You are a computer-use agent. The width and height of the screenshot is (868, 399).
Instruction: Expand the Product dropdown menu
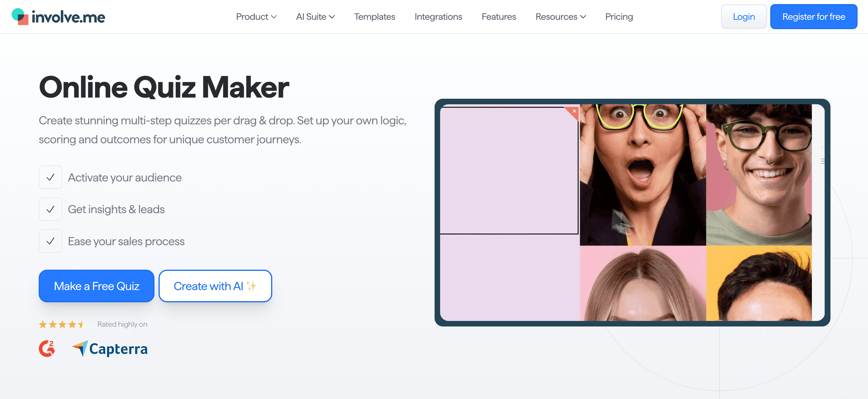tap(256, 17)
